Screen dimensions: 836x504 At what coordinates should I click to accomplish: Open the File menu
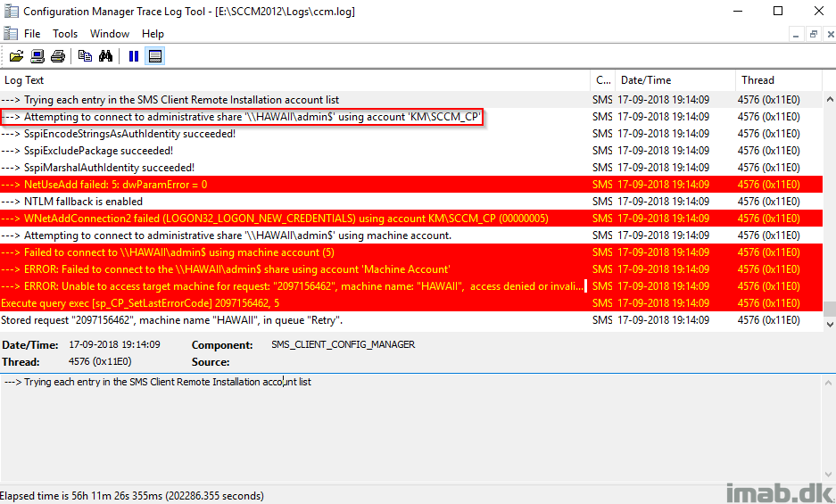click(x=32, y=34)
